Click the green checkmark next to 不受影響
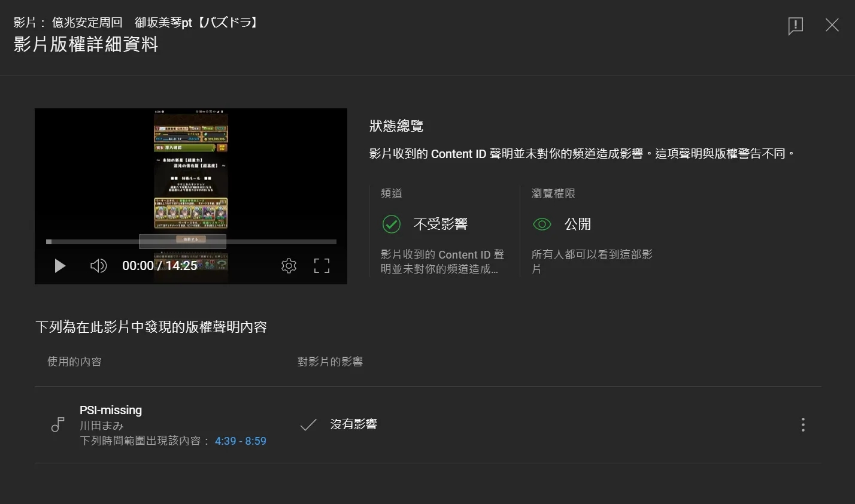 click(x=392, y=224)
